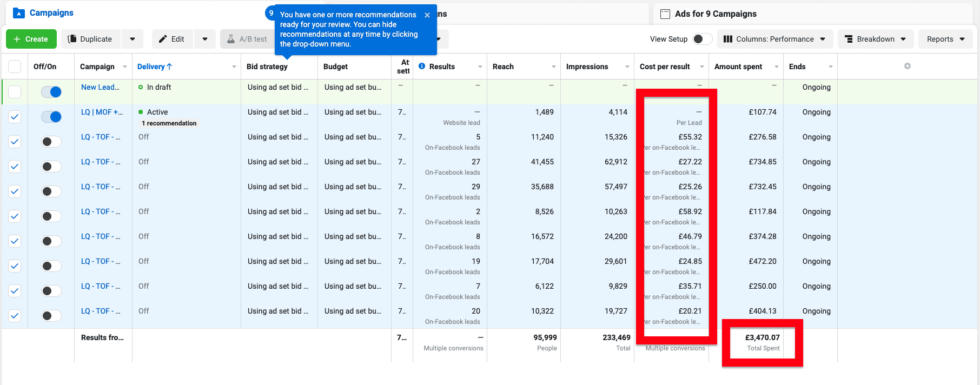This screenshot has height=385, width=980.
Task: Close the recommendations tooltip
Action: pyautogui.click(x=427, y=15)
